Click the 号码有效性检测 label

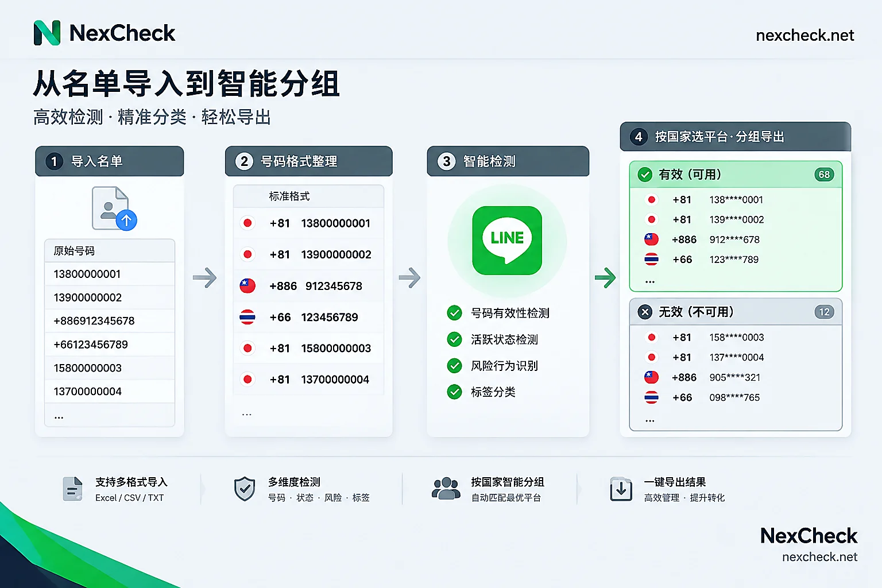point(510,313)
